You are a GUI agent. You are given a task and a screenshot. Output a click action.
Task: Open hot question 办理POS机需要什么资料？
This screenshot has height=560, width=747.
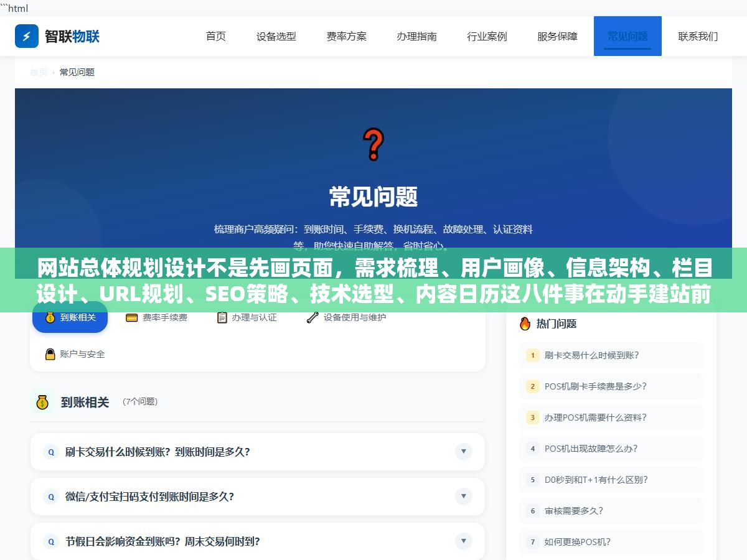611,418
